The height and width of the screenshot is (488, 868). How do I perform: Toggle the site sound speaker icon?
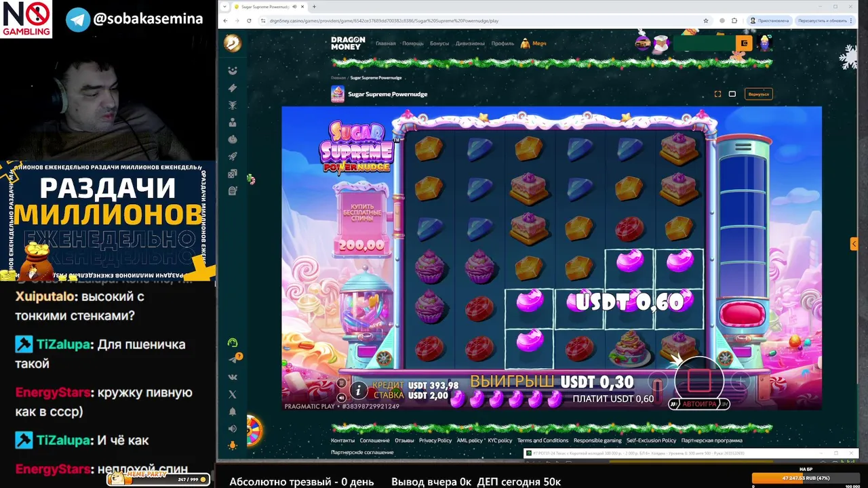(x=233, y=428)
